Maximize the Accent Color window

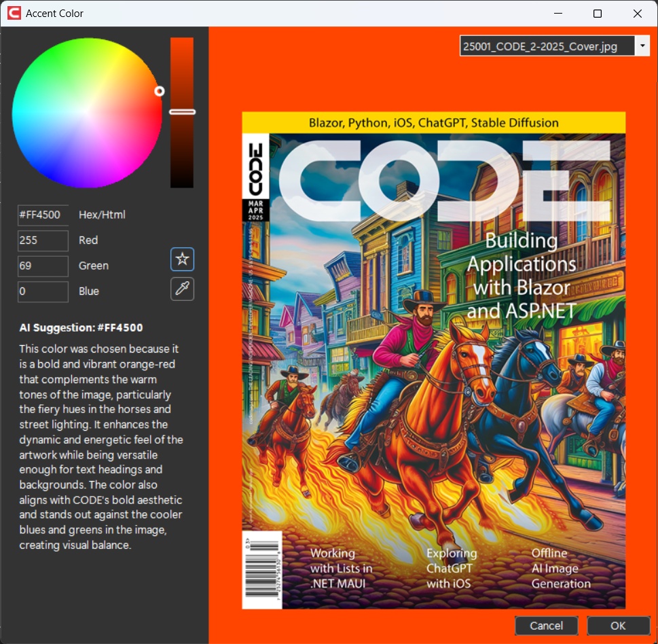pyautogui.click(x=598, y=14)
